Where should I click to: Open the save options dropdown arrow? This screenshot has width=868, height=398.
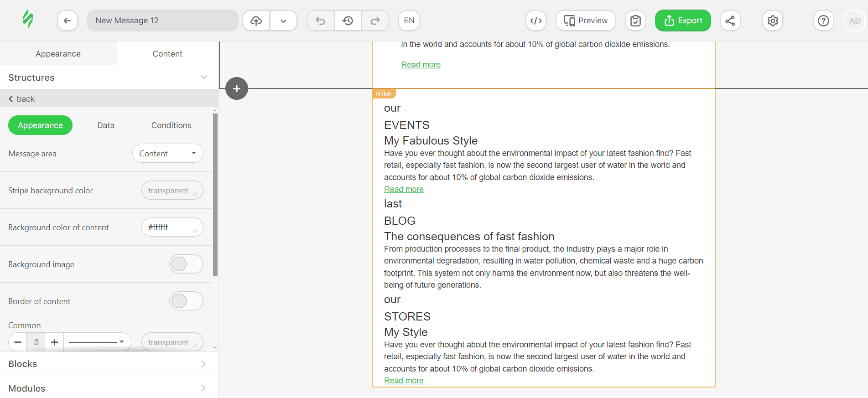284,21
